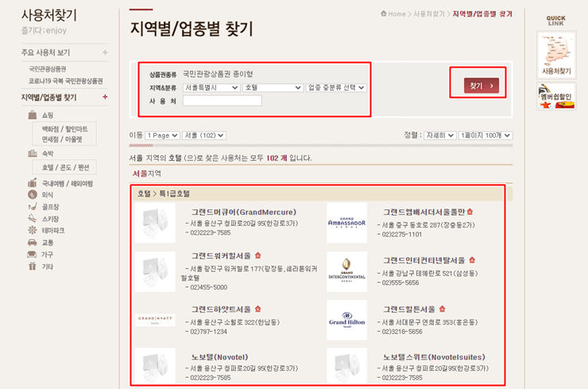This screenshot has height=389, width=588.
Task: Click placeholder thumbnail for 그랜드머큐어
Action: (x=155, y=223)
